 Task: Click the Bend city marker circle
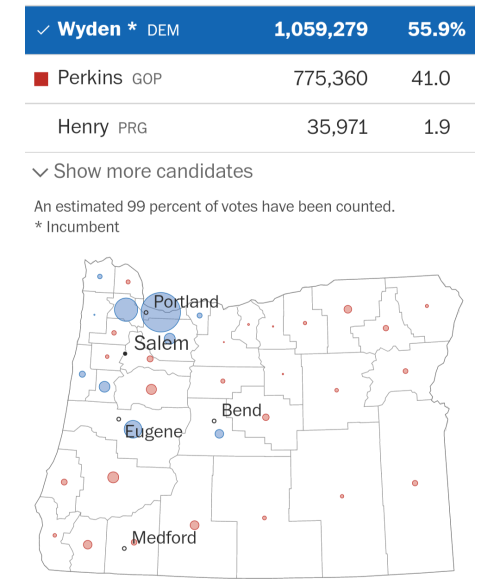pyautogui.click(x=214, y=421)
